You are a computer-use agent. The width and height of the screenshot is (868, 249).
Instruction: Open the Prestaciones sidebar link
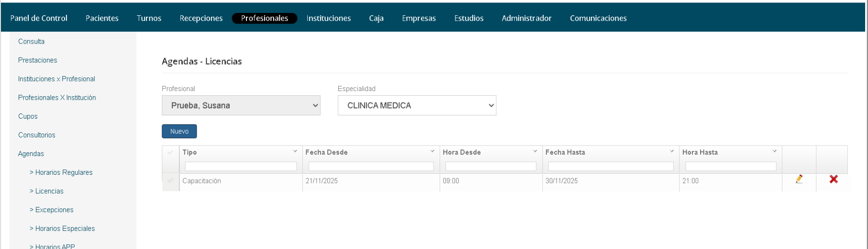(37, 60)
